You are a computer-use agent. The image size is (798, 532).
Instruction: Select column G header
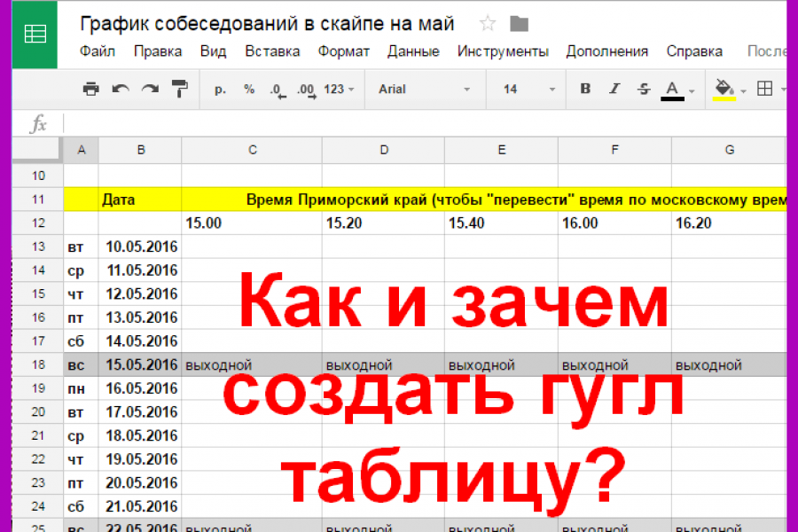pos(730,150)
